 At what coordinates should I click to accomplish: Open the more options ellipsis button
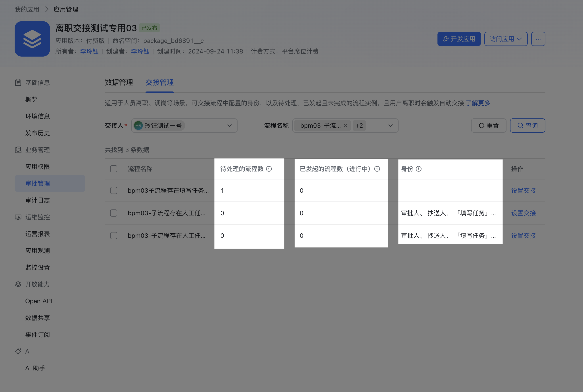pos(538,39)
